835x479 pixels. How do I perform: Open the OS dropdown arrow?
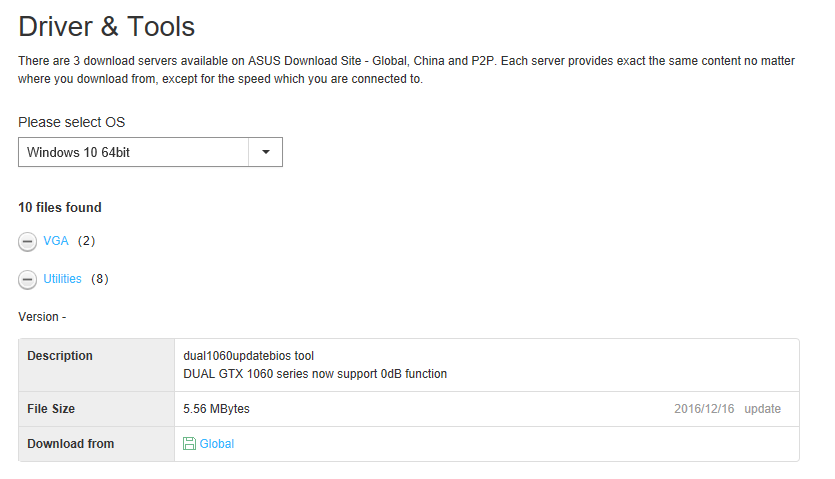(265, 152)
